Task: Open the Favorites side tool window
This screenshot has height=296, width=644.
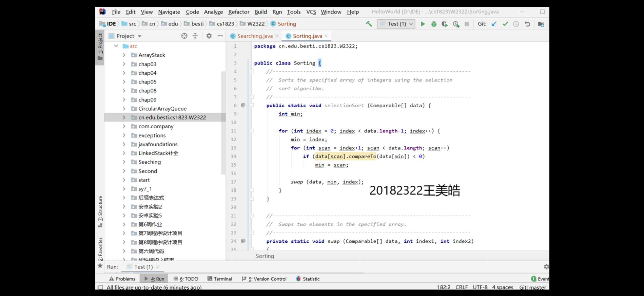Action: tap(100, 253)
